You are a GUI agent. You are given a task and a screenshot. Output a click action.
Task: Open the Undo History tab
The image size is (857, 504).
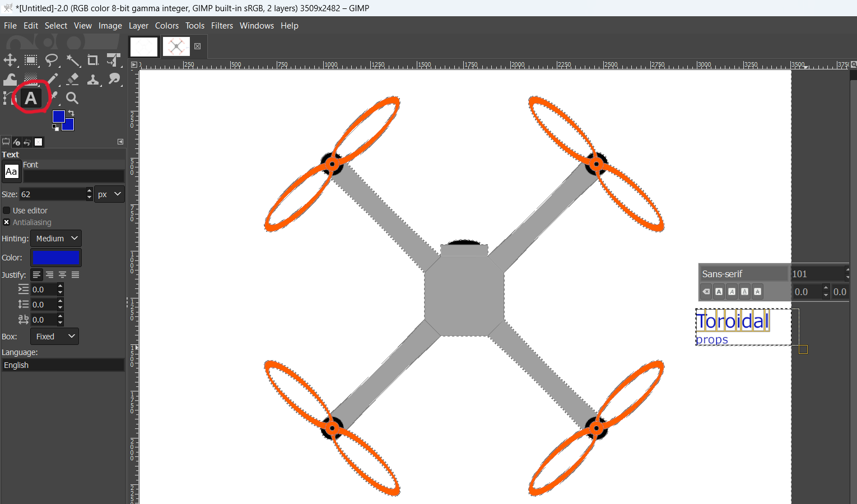point(27,142)
